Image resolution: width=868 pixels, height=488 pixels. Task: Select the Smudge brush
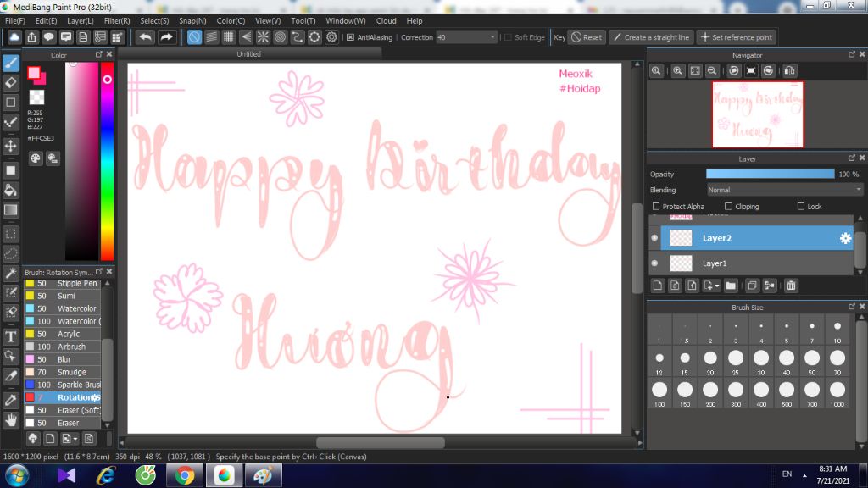pos(63,372)
